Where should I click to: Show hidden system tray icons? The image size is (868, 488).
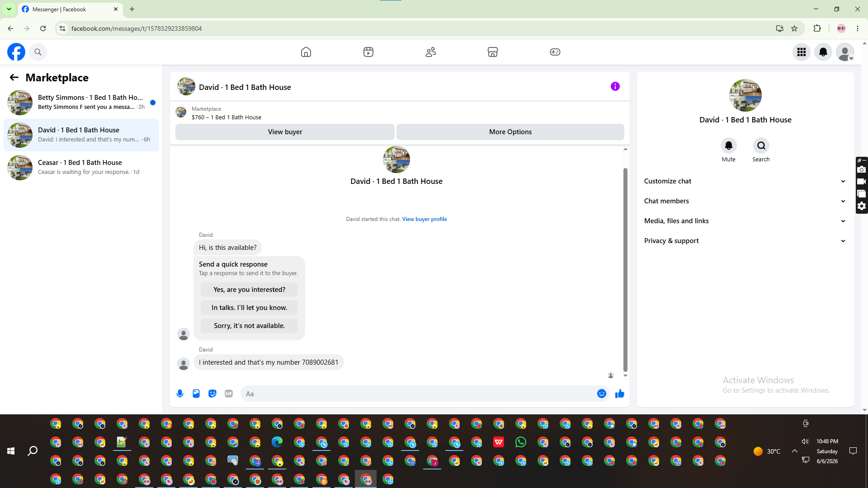click(x=794, y=451)
